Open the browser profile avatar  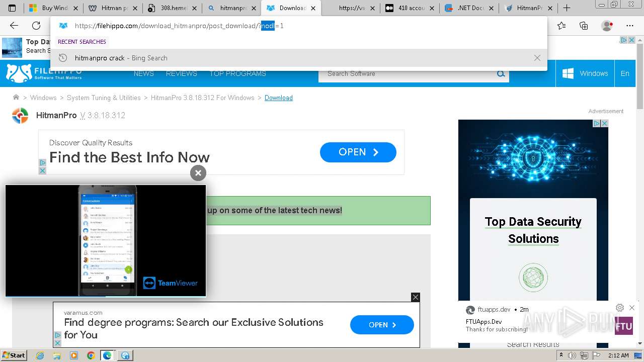tap(607, 26)
